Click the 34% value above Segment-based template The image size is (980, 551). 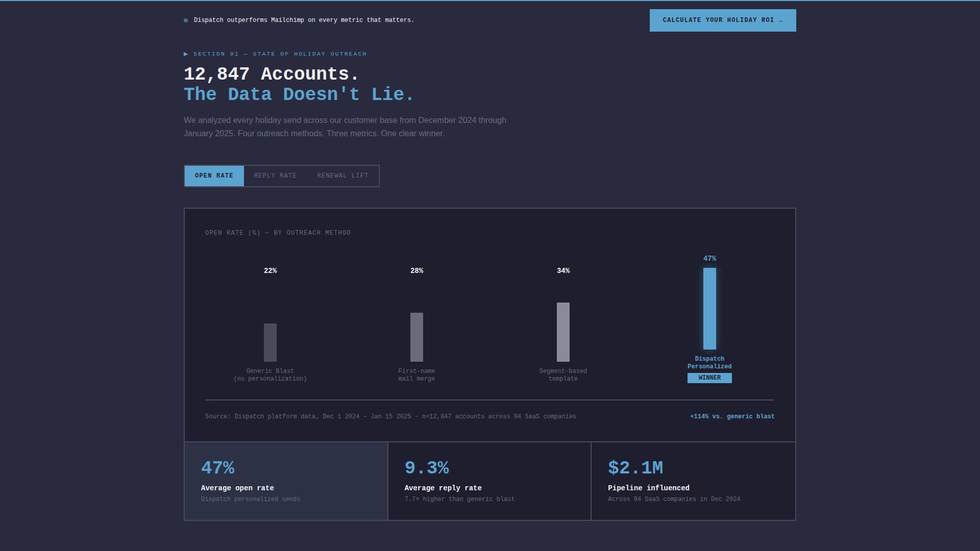[563, 271]
